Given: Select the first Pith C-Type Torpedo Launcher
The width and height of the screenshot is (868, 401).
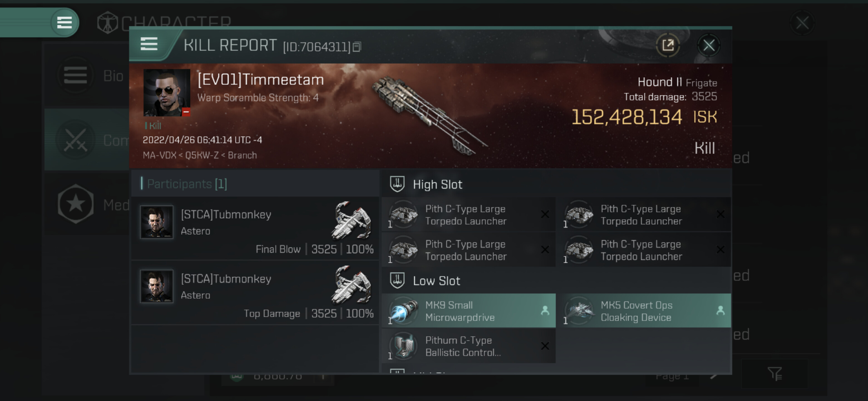Looking at the screenshot, I should (469, 215).
